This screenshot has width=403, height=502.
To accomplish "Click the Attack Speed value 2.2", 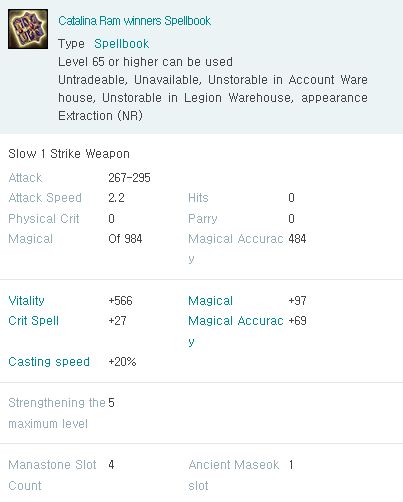I will coord(116,198).
